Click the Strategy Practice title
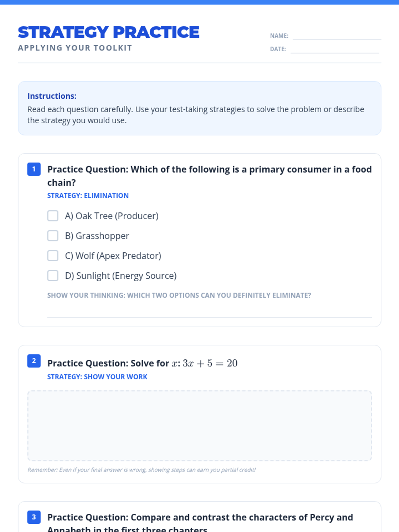 coord(108,32)
